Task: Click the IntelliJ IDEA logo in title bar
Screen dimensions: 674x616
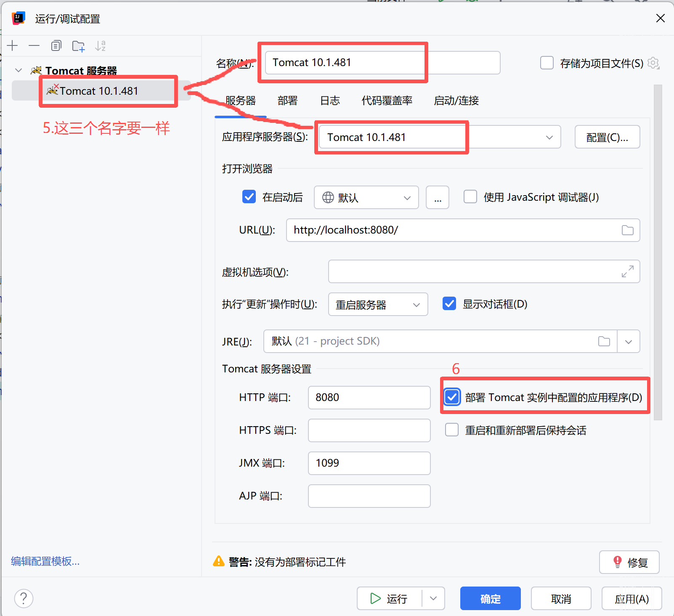Action: [19, 19]
